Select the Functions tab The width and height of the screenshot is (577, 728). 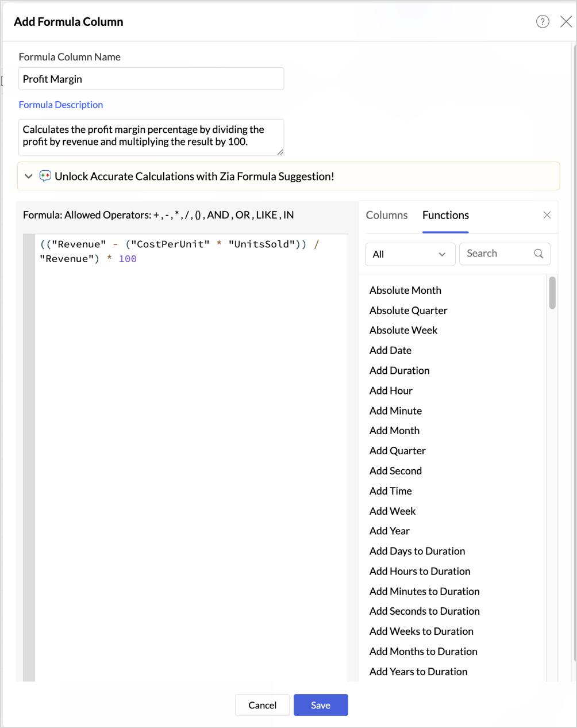click(x=445, y=215)
